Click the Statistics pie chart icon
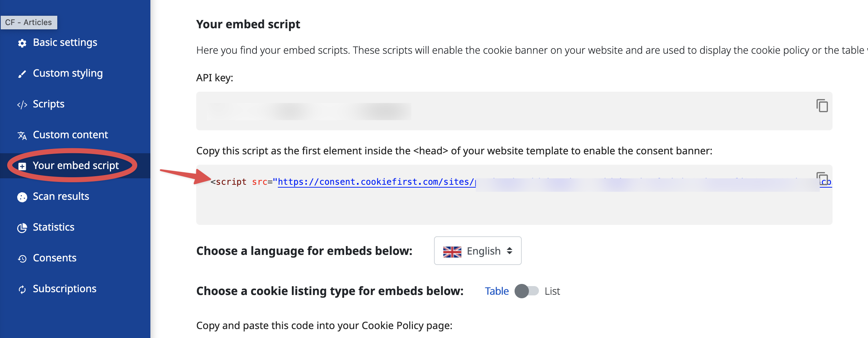868x338 pixels. pyautogui.click(x=22, y=228)
